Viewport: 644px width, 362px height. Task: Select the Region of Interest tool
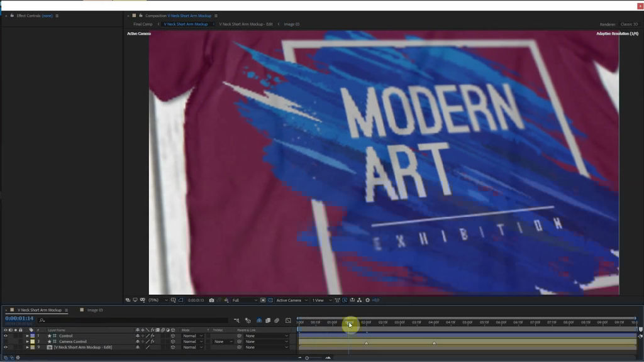click(x=262, y=300)
